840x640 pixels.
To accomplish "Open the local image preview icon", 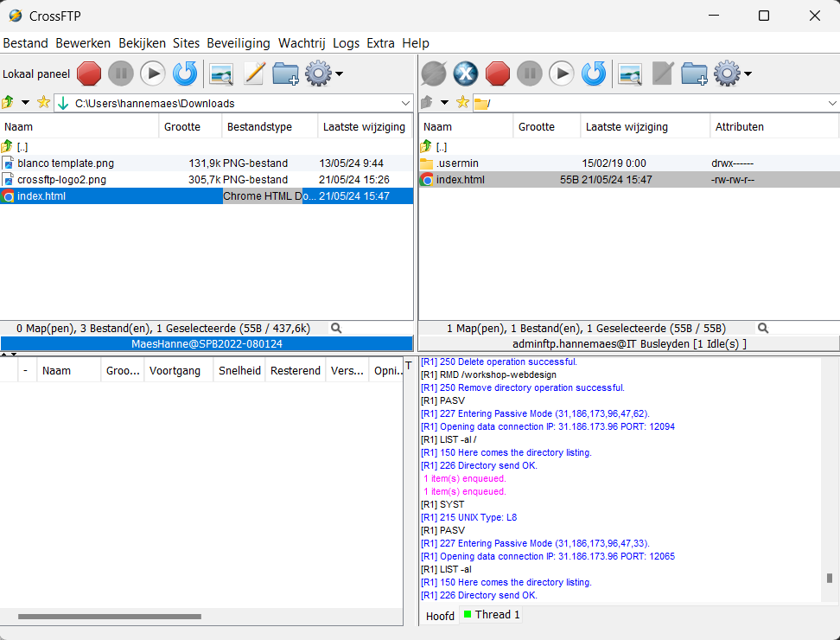I will click(221, 74).
